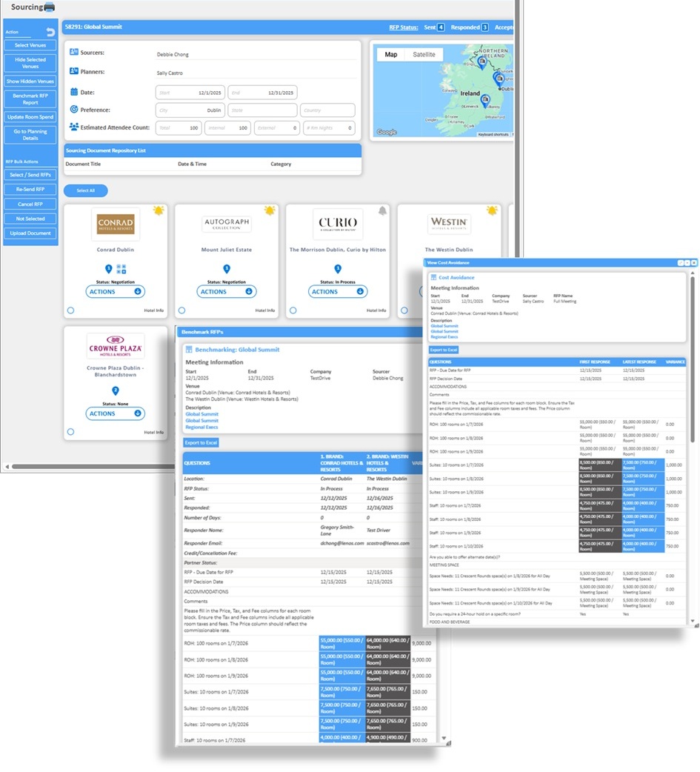Click the calendar icon next to Date
This screenshot has width=700, height=772.
[x=74, y=92]
